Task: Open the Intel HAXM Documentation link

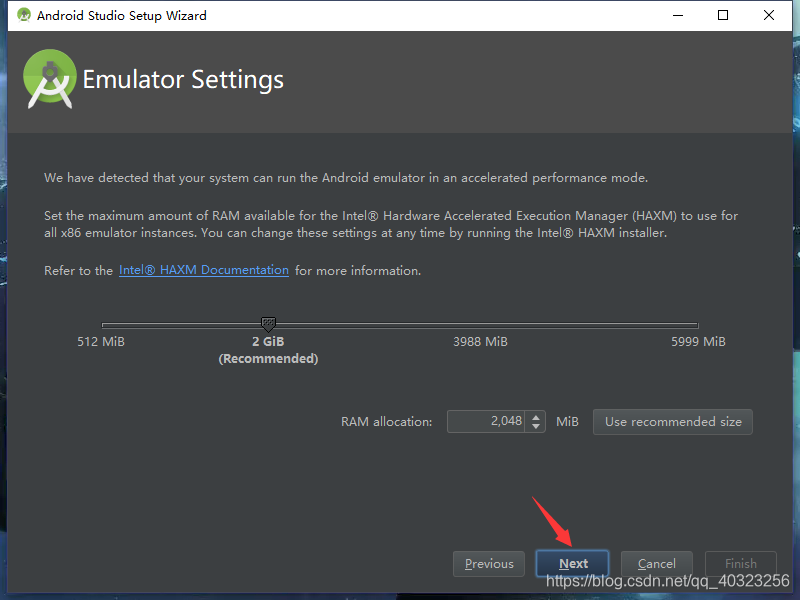Action: [204, 270]
